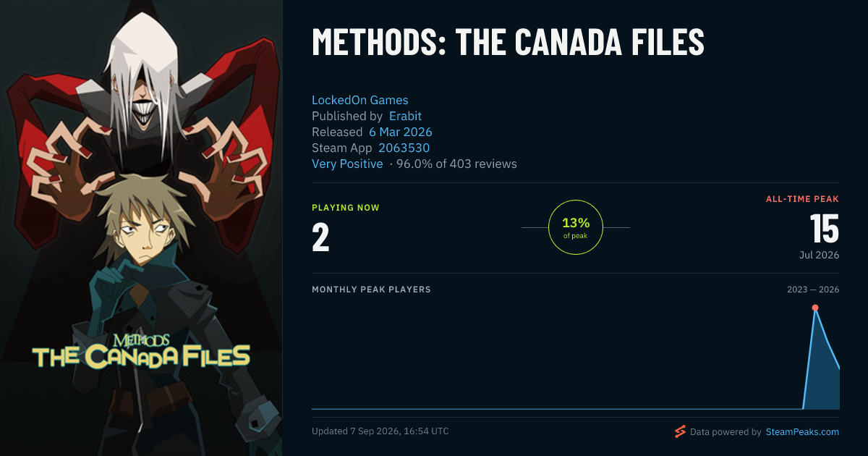This screenshot has height=456, width=868.
Task: Click the Updated 7 Sep 2026 timestamp
Action: [x=380, y=431]
